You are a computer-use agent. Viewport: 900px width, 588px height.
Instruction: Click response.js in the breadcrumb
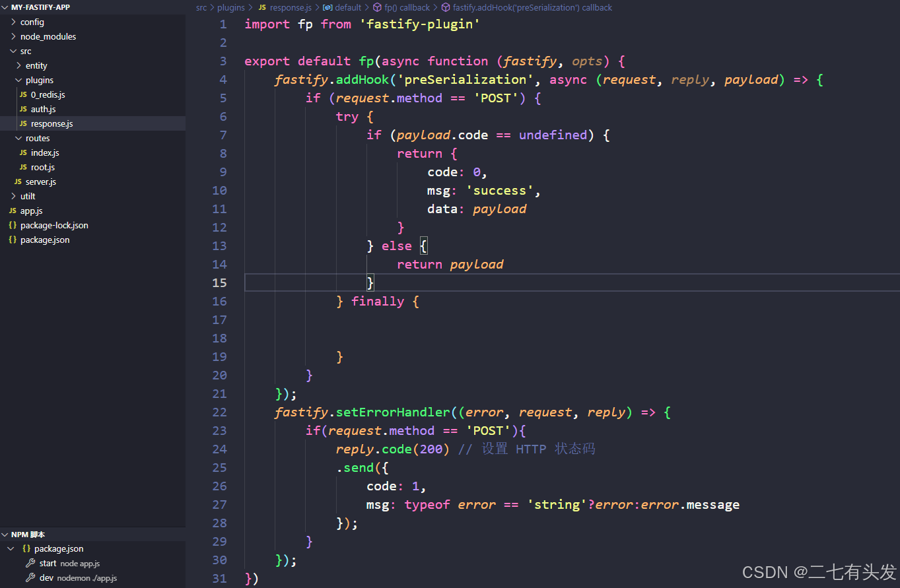tap(291, 8)
